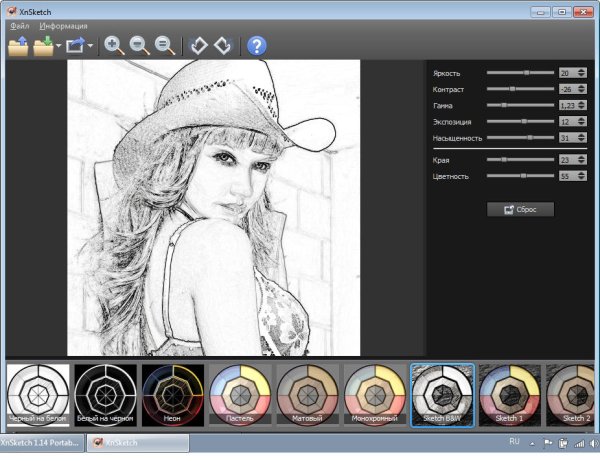Open the Файл menu
The image size is (600, 461).
(x=19, y=25)
